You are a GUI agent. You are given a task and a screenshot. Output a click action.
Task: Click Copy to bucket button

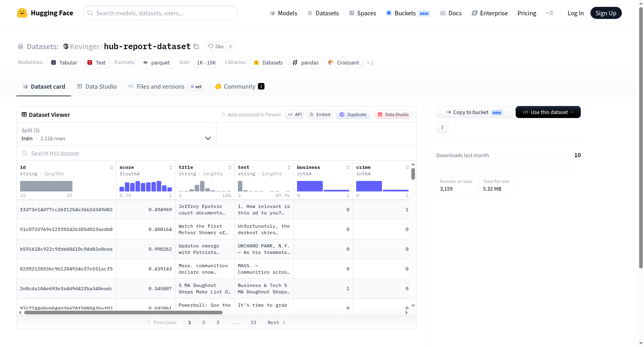(x=474, y=112)
